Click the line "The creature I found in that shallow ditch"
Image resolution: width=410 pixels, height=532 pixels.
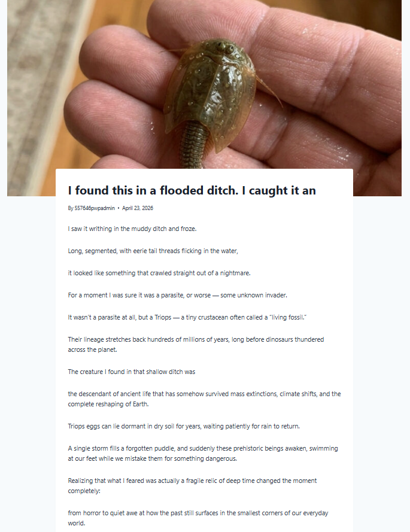pos(132,372)
